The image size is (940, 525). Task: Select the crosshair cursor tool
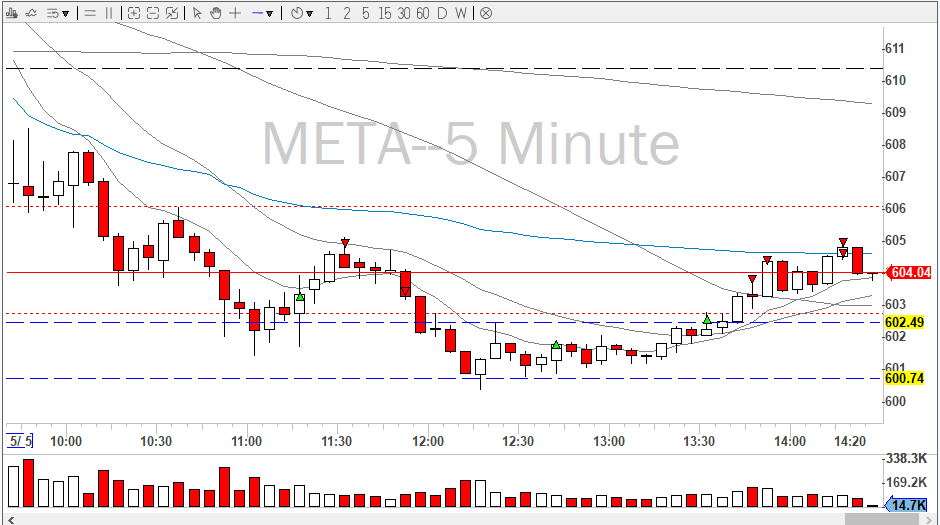(x=235, y=13)
